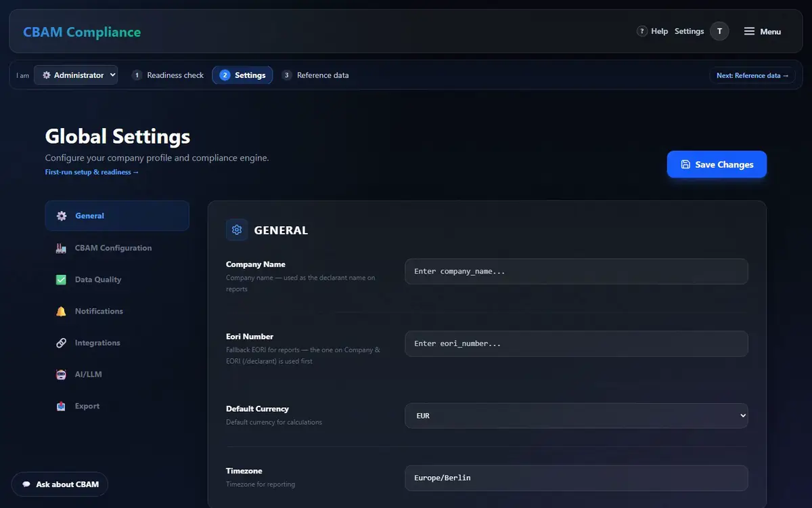Image resolution: width=812 pixels, height=508 pixels.
Task: Click 'Timezone for reporting' description
Action: [261, 484]
